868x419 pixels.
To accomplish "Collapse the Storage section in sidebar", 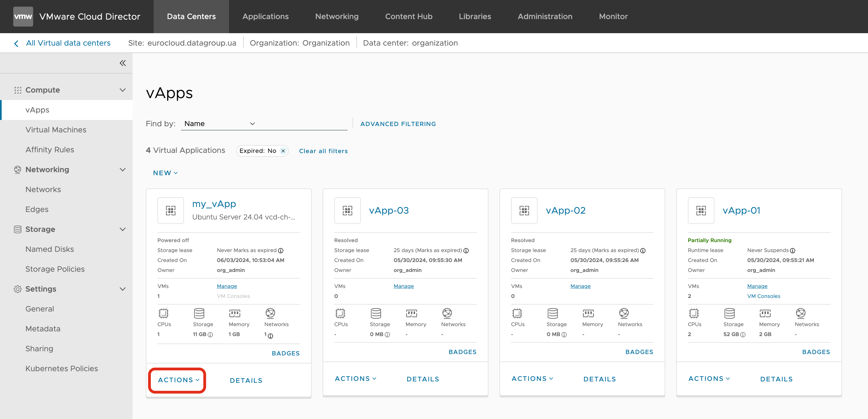I will (123, 229).
